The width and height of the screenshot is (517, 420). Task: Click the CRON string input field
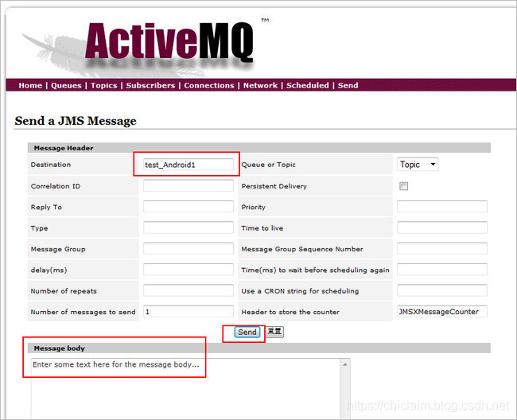point(442,290)
